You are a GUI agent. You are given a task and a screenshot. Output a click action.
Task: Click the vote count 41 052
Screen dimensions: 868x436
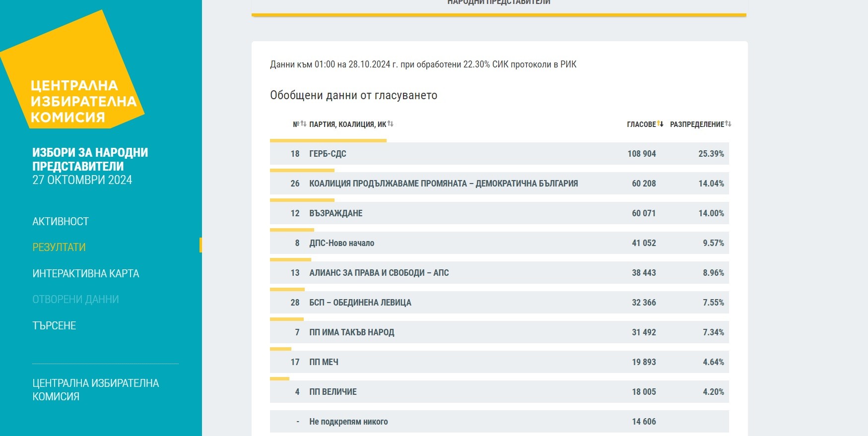[x=644, y=243]
